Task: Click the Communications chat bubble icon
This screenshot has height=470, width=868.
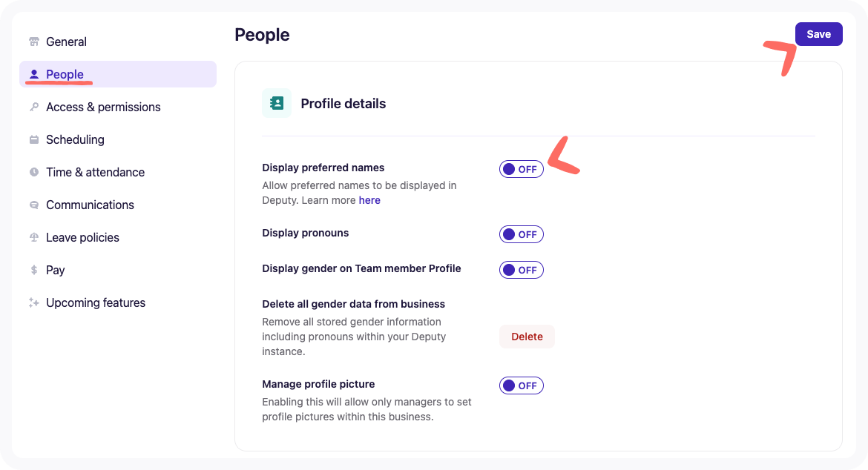Action: click(33, 205)
